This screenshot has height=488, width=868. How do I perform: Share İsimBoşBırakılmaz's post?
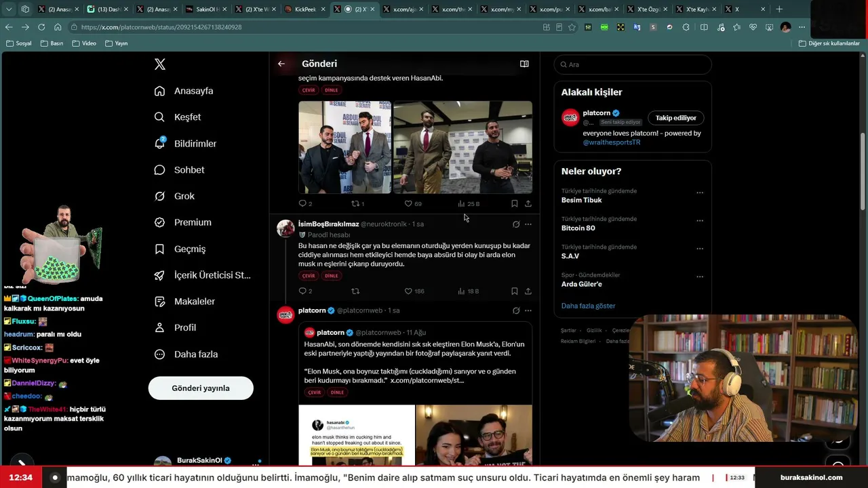click(528, 291)
